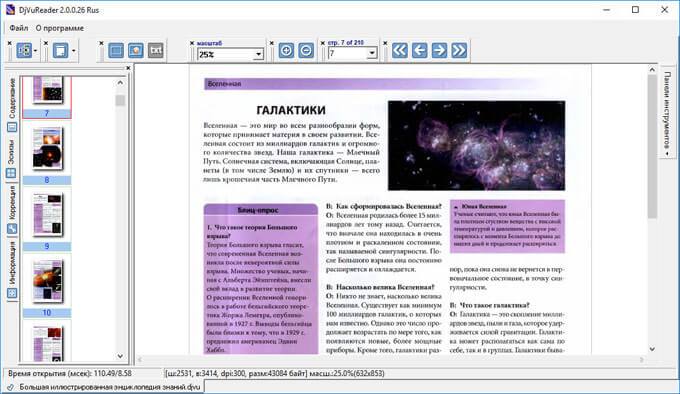This screenshot has width=680, height=394.
Task: Expand the Панели инструментов side panel
Action: pyautogui.click(x=667, y=114)
